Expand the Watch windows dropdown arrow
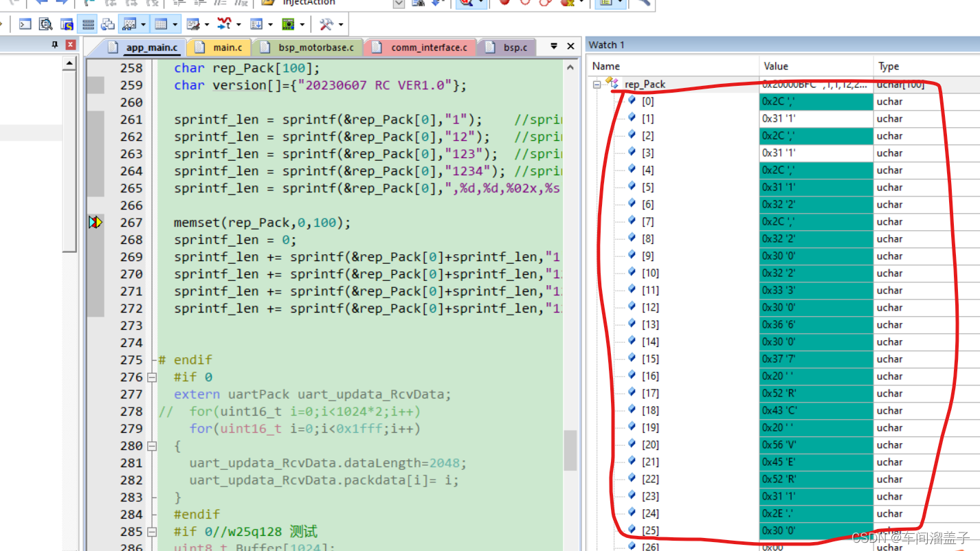 (x=143, y=24)
